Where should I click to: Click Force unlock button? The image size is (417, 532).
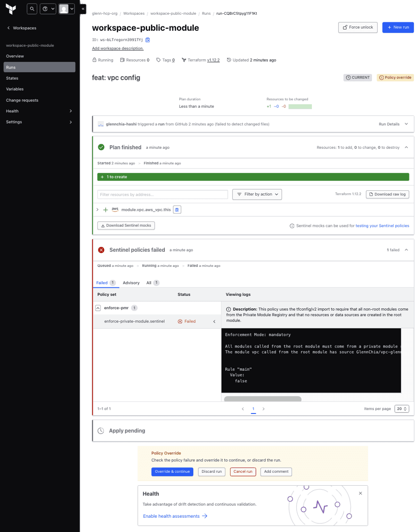tap(358, 28)
